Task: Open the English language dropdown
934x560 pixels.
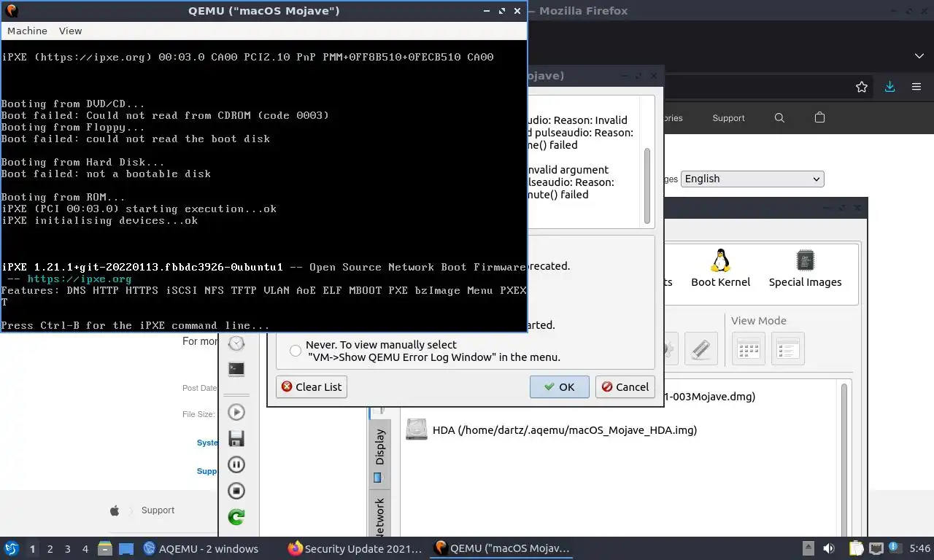Action: tap(752, 179)
